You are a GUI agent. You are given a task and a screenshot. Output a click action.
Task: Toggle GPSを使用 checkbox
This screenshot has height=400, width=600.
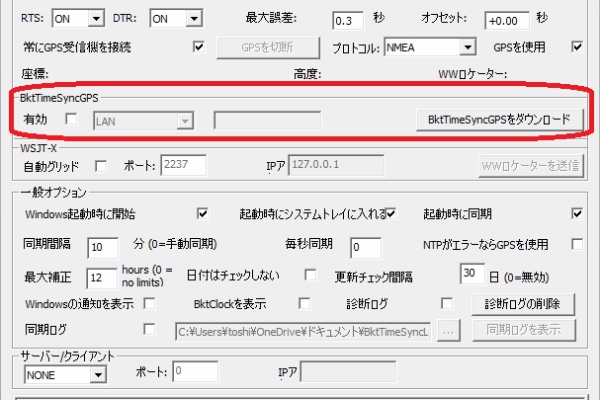(576, 46)
